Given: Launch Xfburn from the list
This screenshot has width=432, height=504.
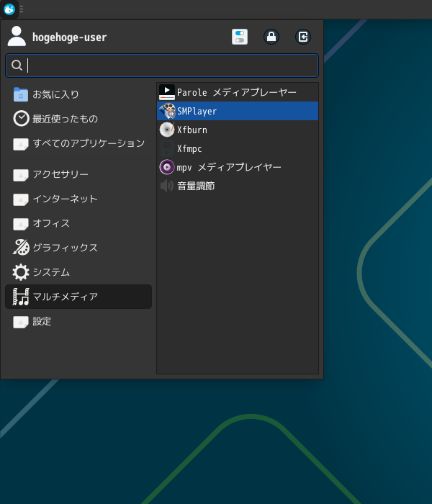Looking at the screenshot, I should [x=238, y=130].
